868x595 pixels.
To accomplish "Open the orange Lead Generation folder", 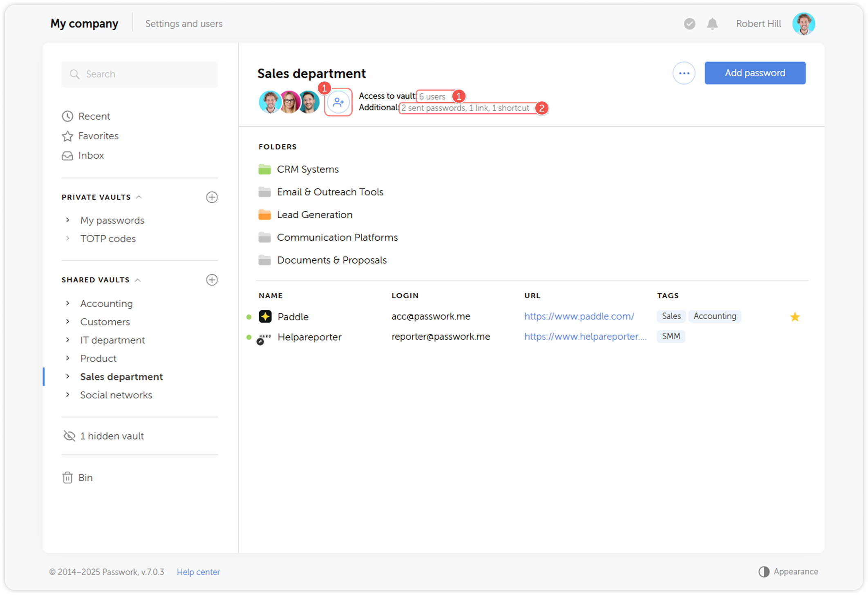I will [x=314, y=215].
